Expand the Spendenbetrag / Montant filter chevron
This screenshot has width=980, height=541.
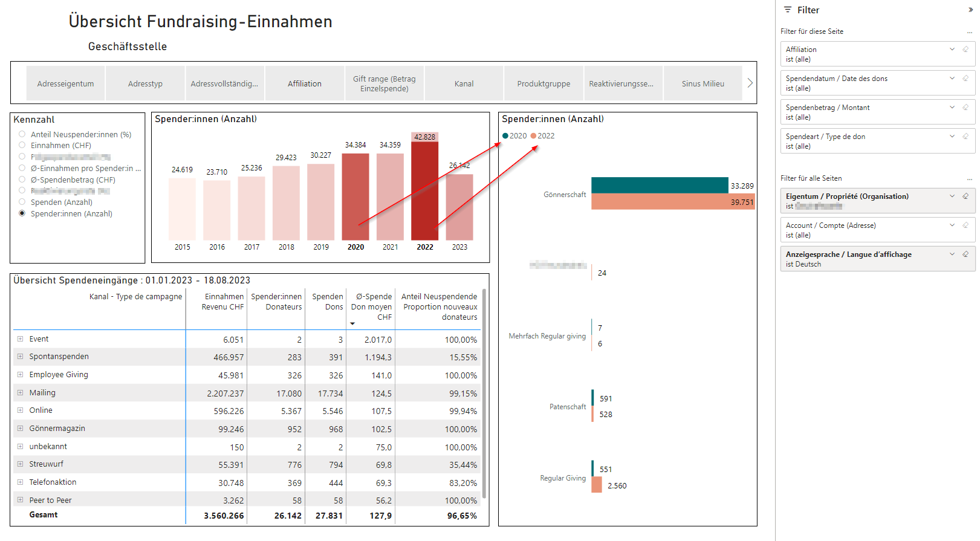click(x=952, y=108)
